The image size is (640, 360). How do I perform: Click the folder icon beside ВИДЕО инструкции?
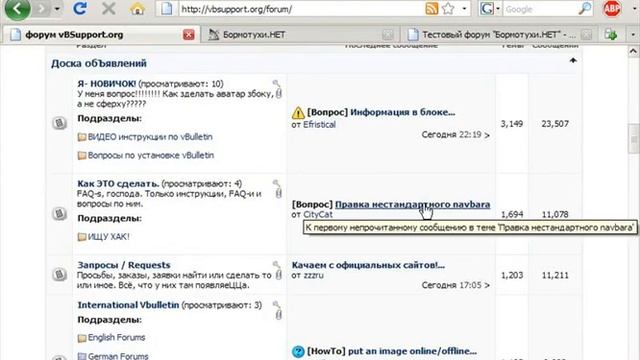point(82,137)
